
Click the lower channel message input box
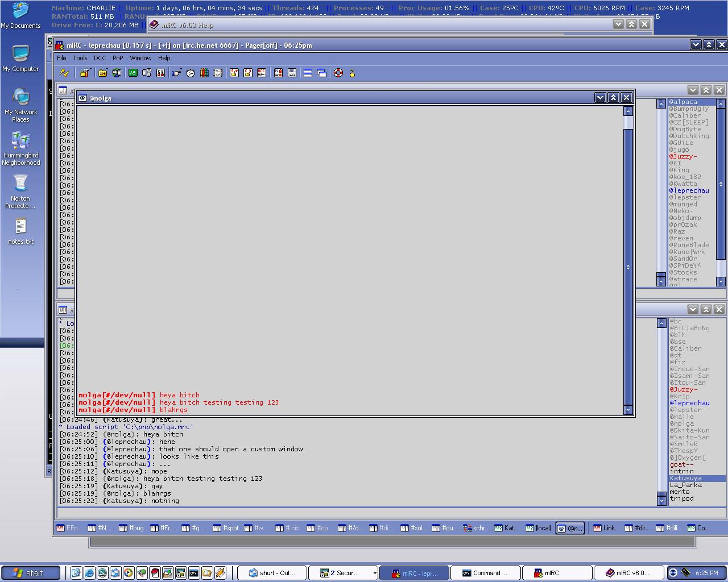[391, 512]
